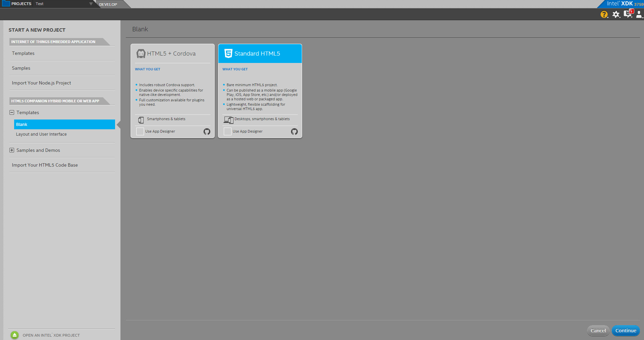The height and width of the screenshot is (340, 644).
Task: Open the help question mark icon
Action: point(604,14)
